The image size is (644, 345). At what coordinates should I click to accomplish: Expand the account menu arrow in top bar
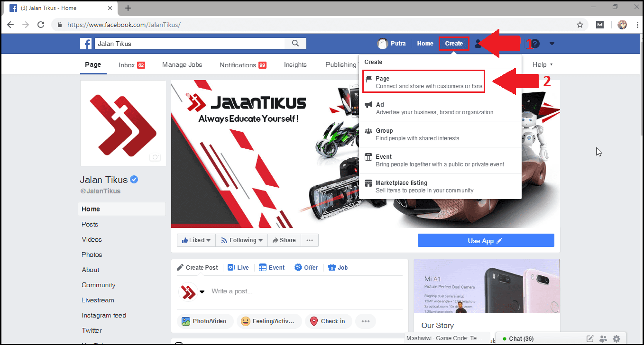pos(552,44)
